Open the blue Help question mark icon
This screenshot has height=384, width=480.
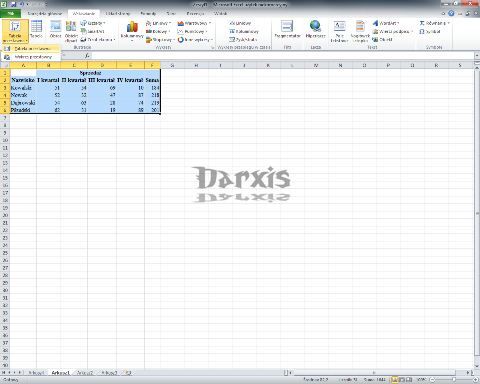pos(451,13)
